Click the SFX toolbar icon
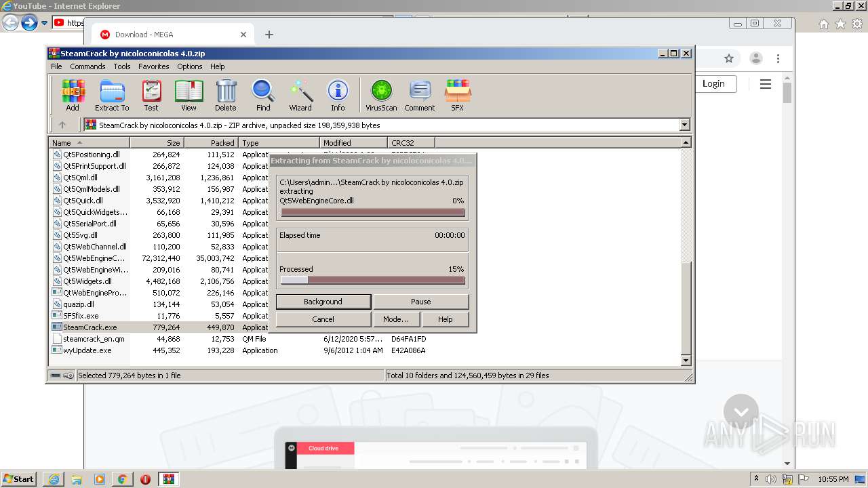Viewport: 868px width, 488px height. (x=458, y=96)
